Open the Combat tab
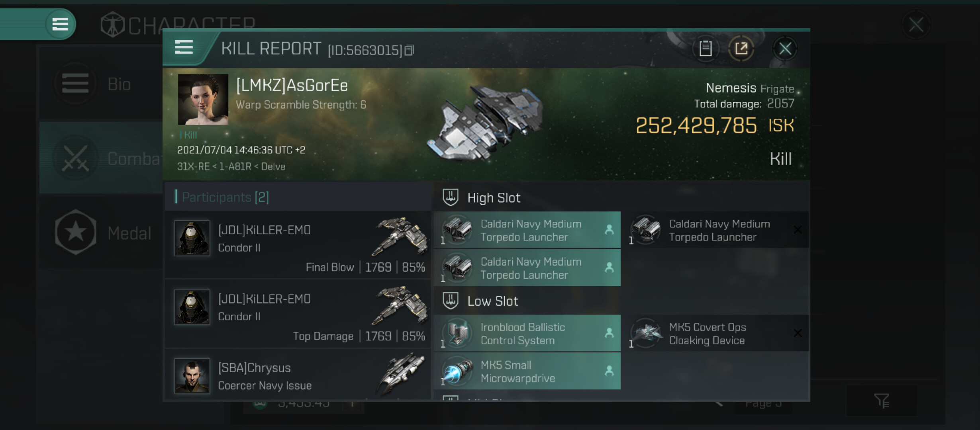The image size is (980, 430). click(x=101, y=158)
